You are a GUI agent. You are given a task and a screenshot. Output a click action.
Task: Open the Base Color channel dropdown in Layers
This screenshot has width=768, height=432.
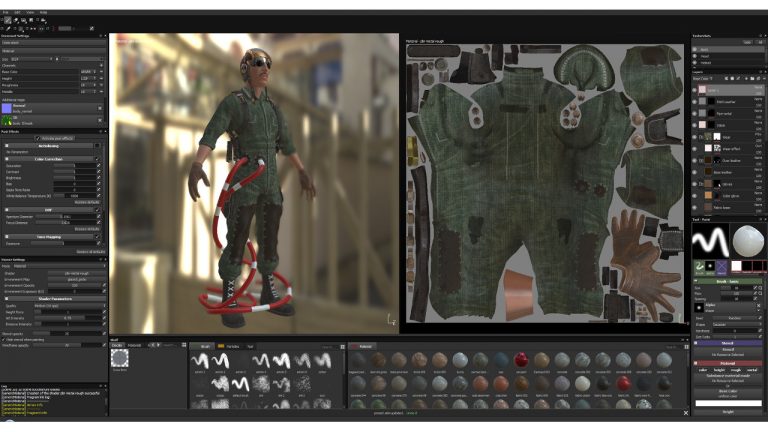pyautogui.click(x=703, y=78)
